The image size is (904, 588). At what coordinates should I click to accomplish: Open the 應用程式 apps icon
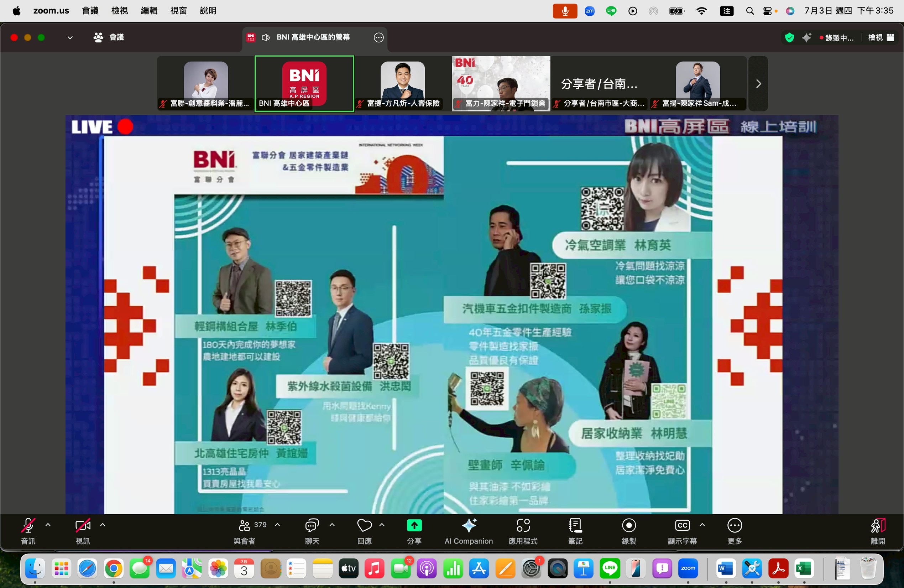523,526
